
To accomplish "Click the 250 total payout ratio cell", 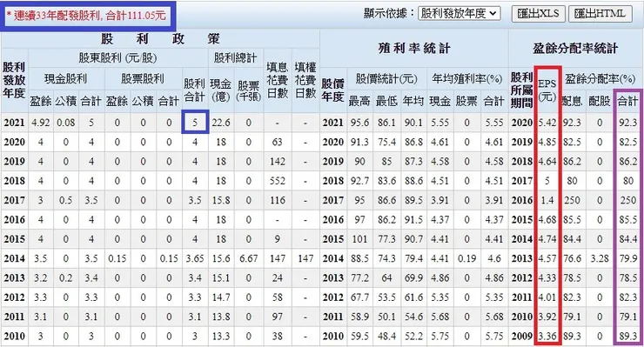I will click(x=628, y=200).
